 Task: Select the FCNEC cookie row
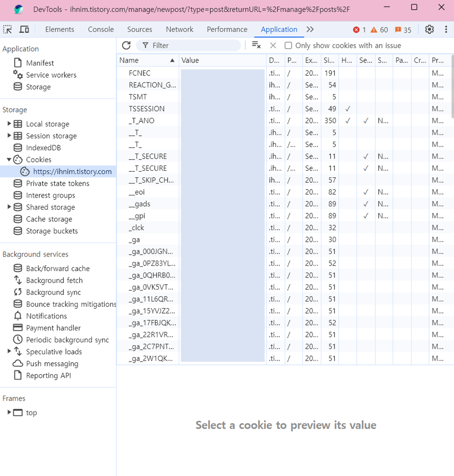284,73
